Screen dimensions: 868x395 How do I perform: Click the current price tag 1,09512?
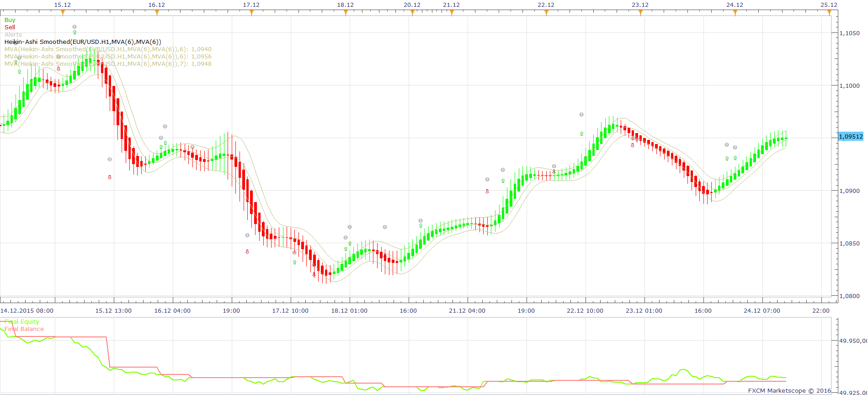(x=851, y=136)
